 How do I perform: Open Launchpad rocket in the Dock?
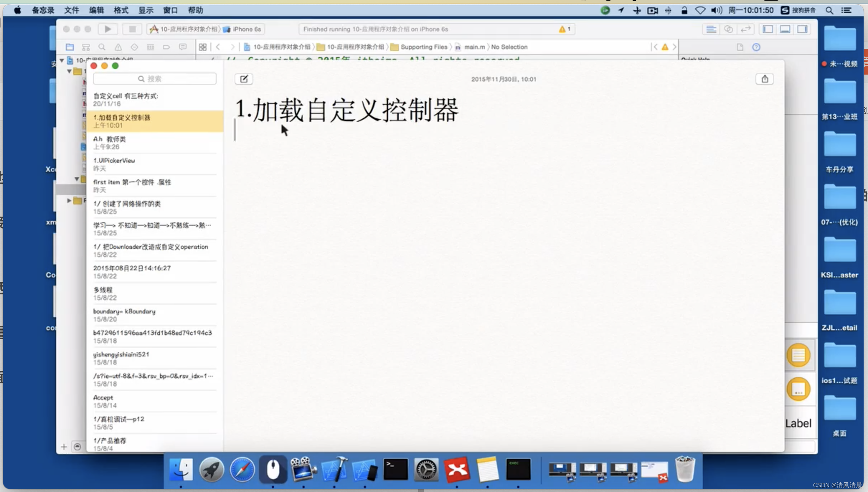(x=212, y=469)
